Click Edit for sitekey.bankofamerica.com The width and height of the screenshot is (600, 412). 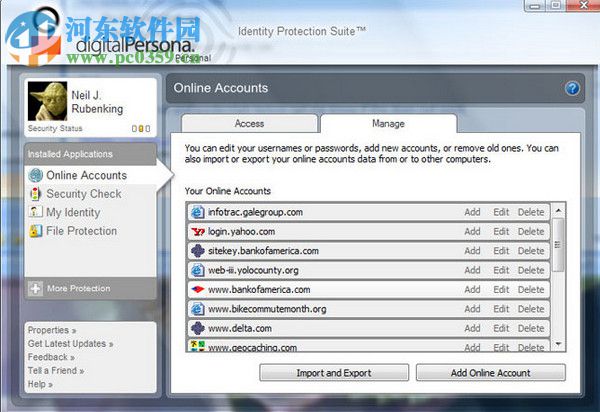[x=501, y=251]
